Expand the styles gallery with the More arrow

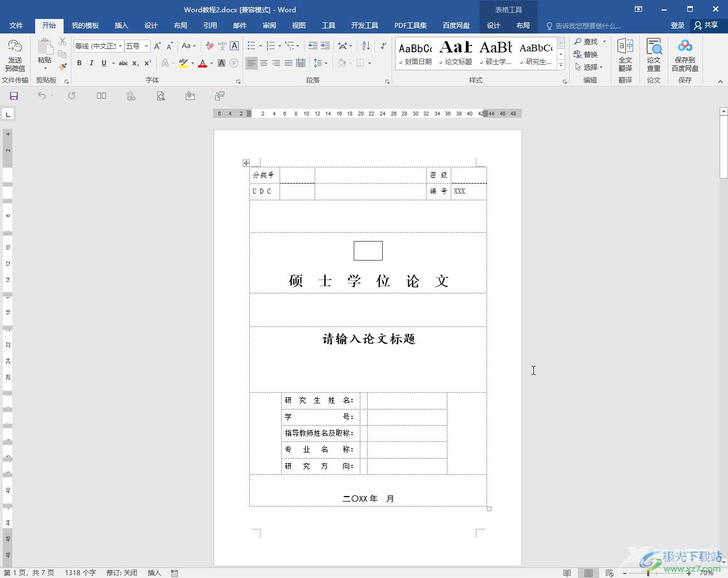(561, 65)
